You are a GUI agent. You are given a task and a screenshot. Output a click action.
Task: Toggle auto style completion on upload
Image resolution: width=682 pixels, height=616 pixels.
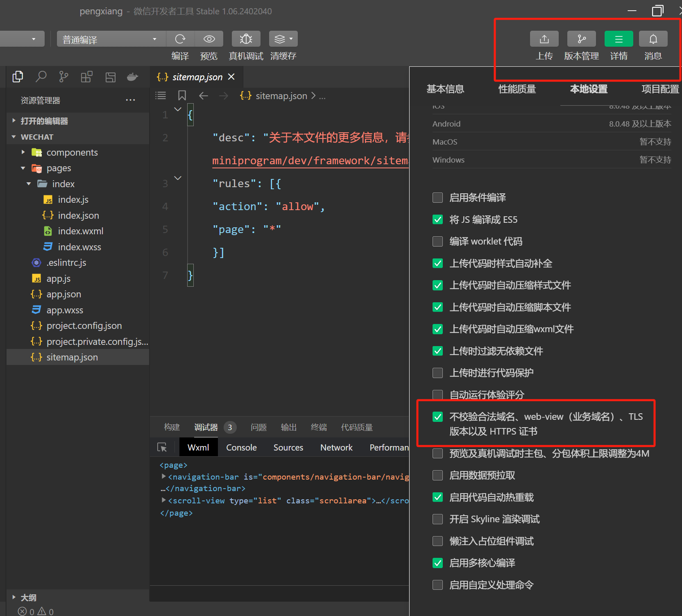(437, 263)
